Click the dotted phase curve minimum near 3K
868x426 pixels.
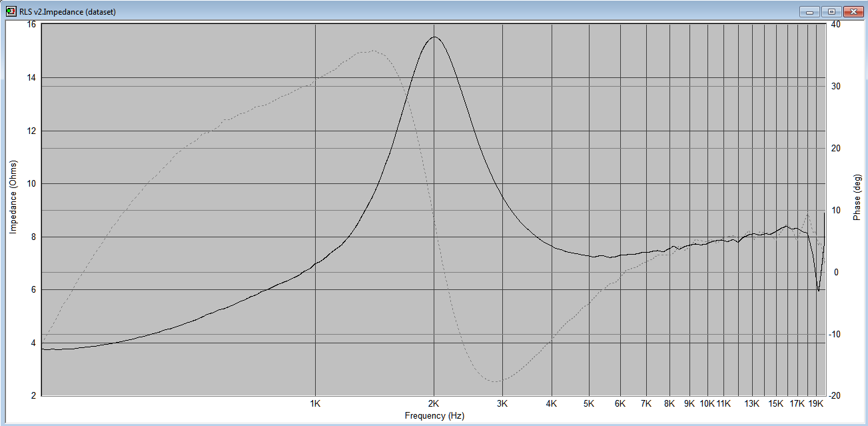tap(496, 381)
